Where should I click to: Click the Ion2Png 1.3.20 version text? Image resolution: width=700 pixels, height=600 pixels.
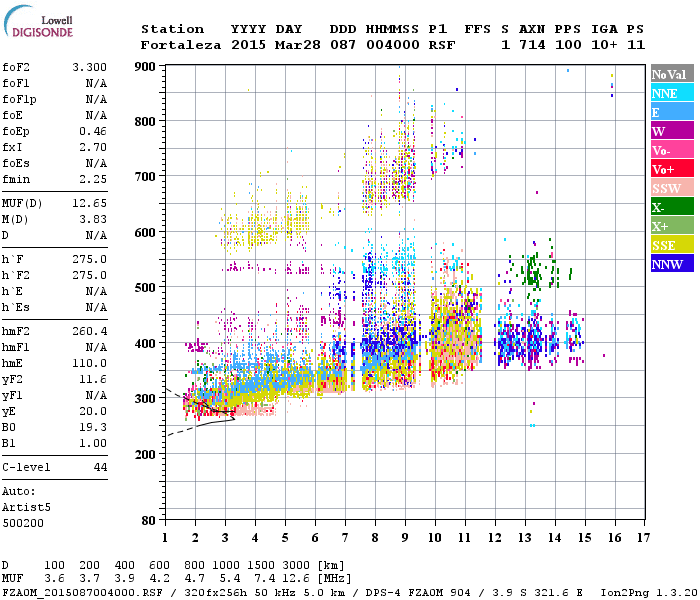tap(649, 593)
